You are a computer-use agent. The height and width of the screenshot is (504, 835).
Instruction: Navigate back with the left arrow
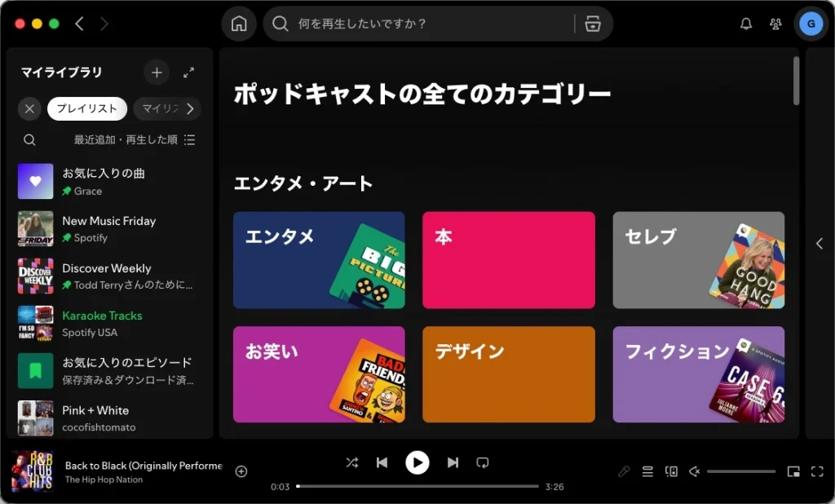(x=79, y=24)
